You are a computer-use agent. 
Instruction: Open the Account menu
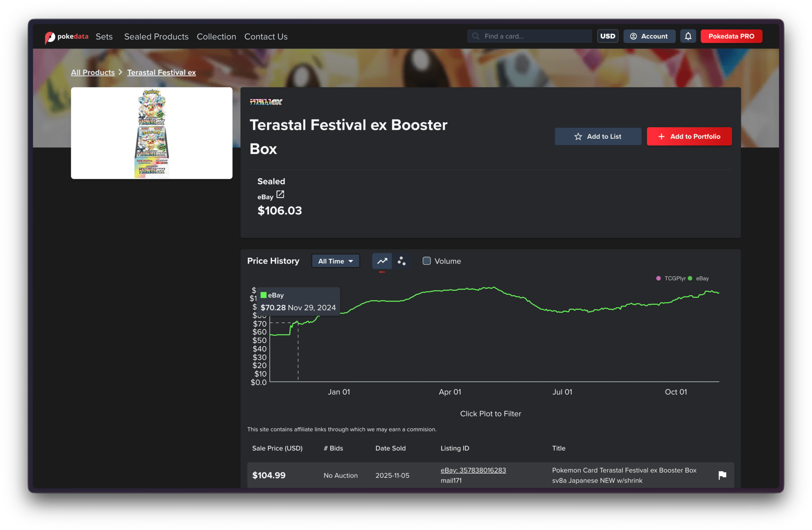tap(649, 36)
